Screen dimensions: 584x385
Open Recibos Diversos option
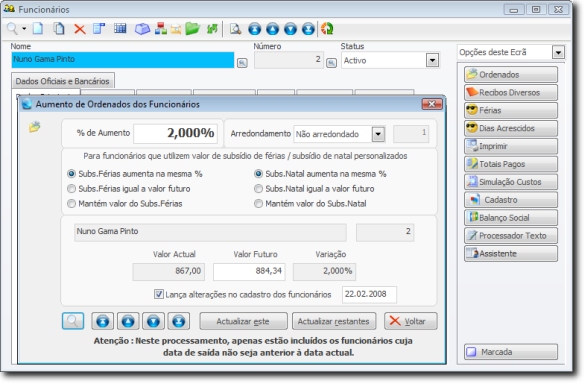pos(511,92)
